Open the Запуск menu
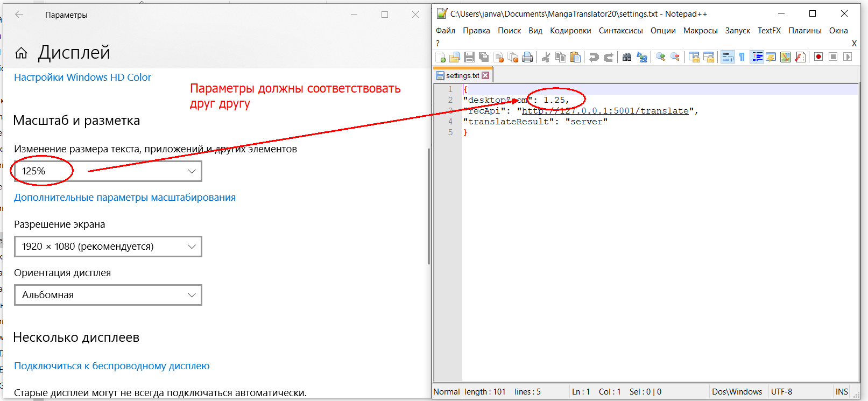This screenshot has width=868, height=401. point(737,31)
